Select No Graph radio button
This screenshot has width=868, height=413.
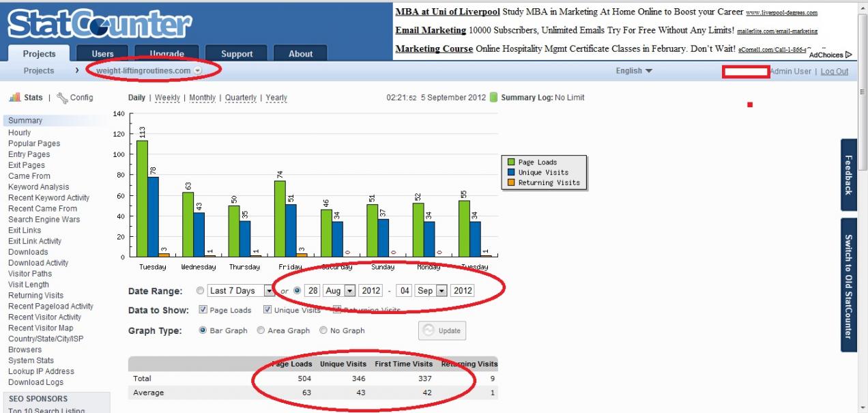coord(323,330)
